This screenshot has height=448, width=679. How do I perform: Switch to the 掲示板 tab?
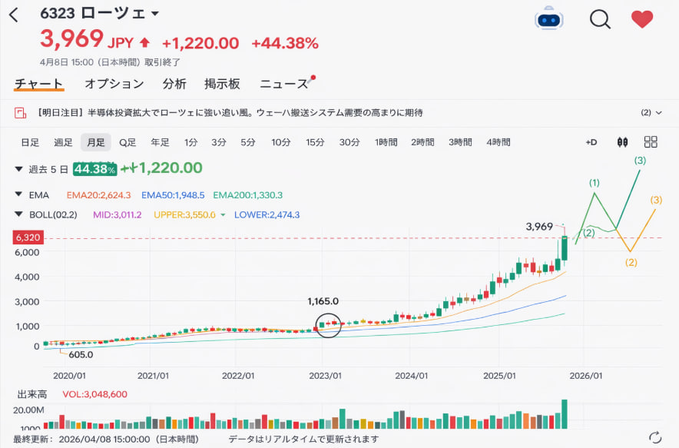(222, 84)
